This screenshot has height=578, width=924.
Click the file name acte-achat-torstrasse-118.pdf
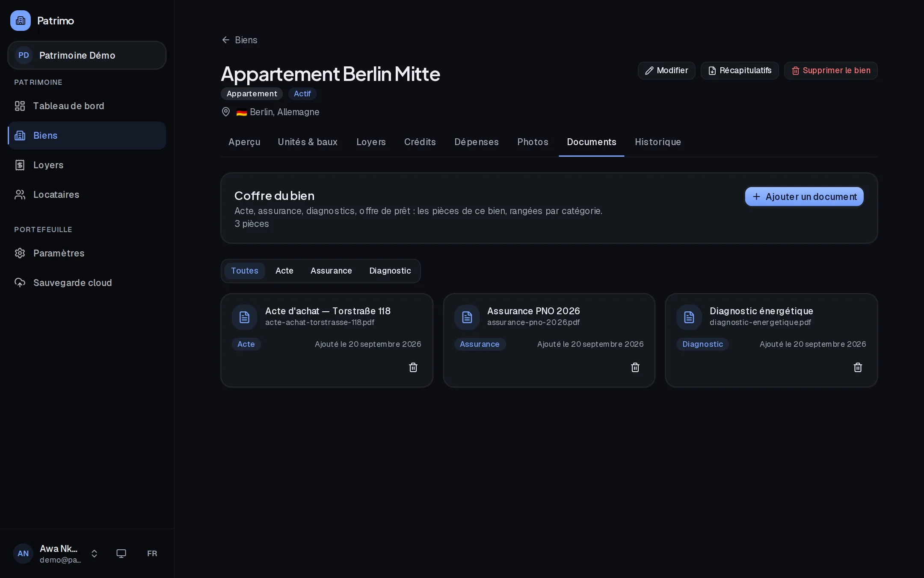click(320, 322)
